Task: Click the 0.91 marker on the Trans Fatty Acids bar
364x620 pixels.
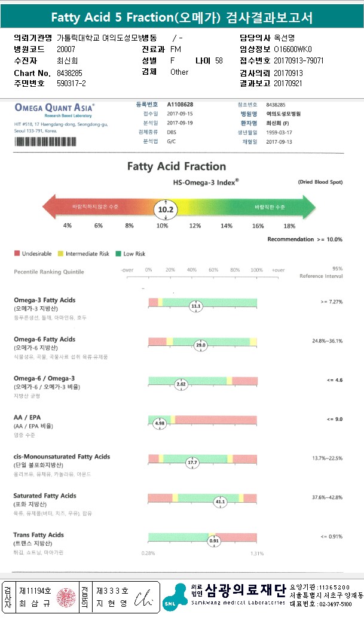Action: tap(214, 540)
